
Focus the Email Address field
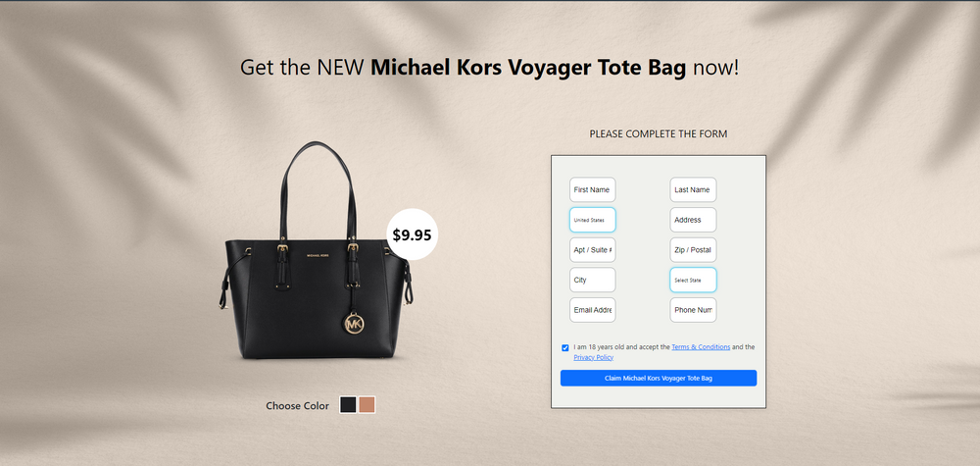[x=593, y=310]
